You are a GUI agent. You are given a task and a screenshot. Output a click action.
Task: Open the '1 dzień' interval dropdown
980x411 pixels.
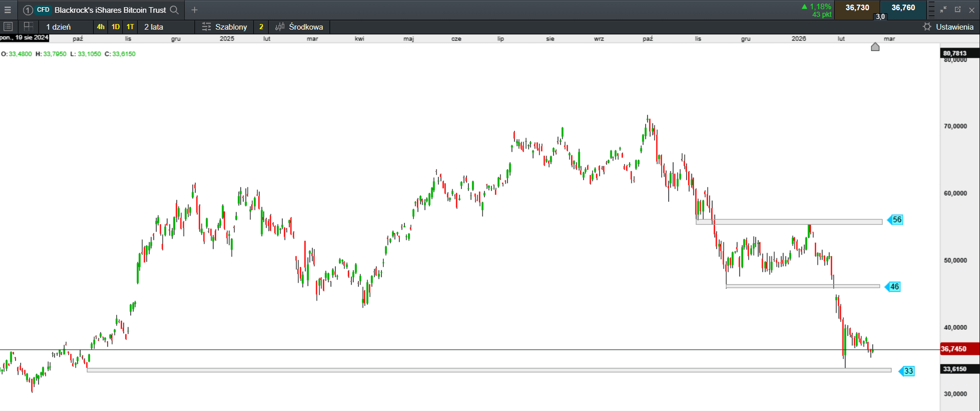(x=58, y=27)
